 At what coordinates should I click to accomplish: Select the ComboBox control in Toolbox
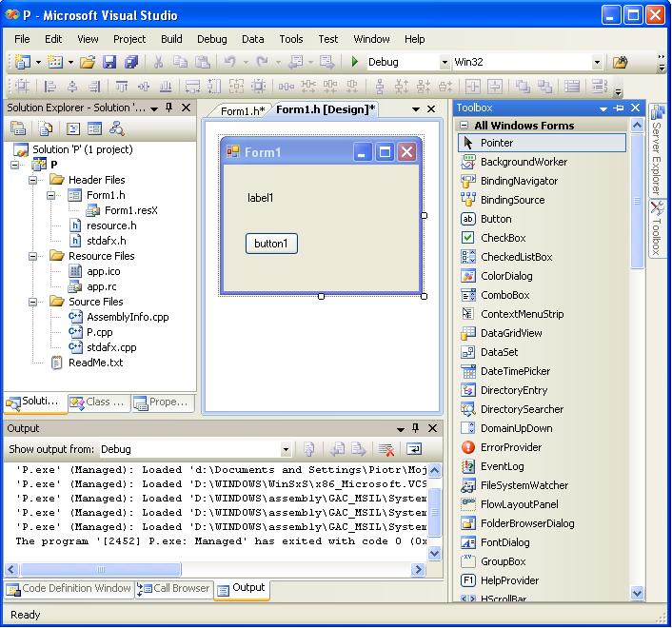tap(542, 295)
